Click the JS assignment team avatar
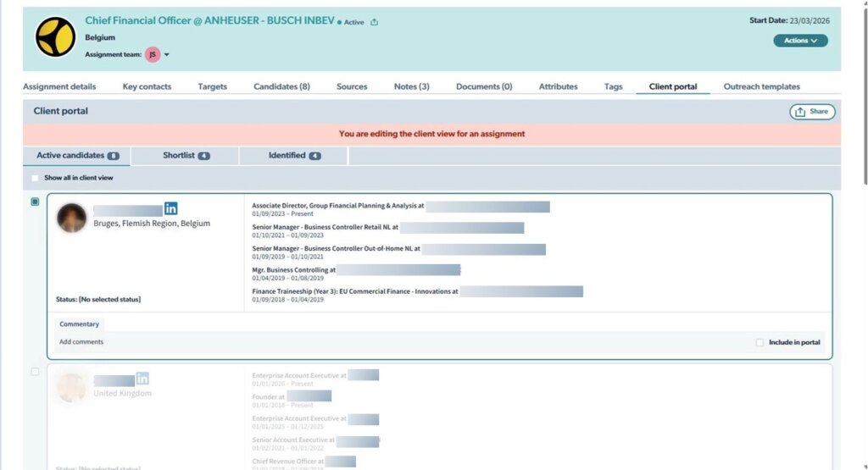This screenshot has width=868, height=470. click(x=153, y=54)
